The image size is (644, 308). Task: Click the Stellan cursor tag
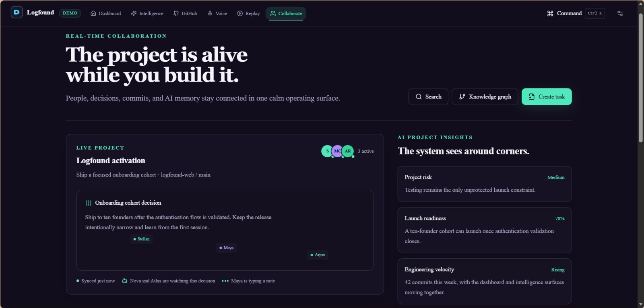tap(142, 239)
